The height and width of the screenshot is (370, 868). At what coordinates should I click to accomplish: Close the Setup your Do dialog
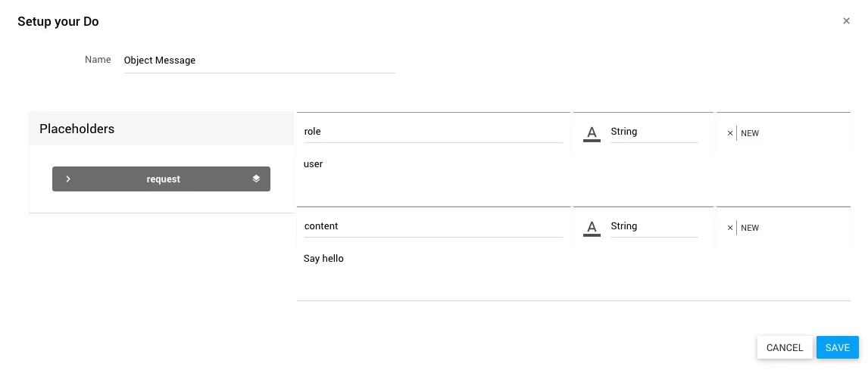tap(846, 21)
